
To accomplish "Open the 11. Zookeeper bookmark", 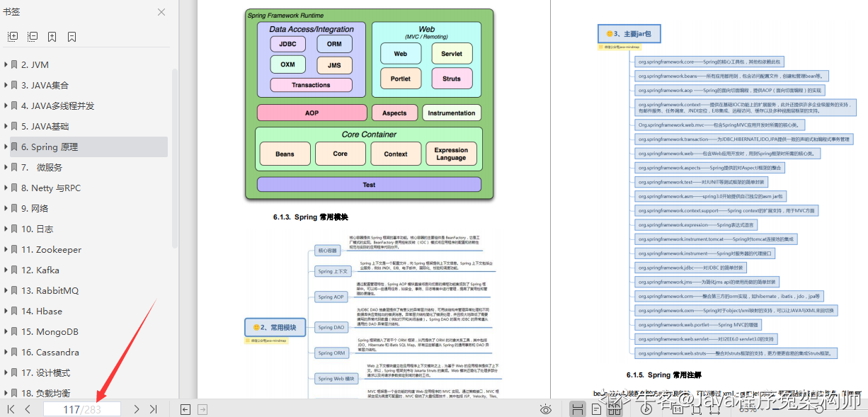I will (51, 249).
